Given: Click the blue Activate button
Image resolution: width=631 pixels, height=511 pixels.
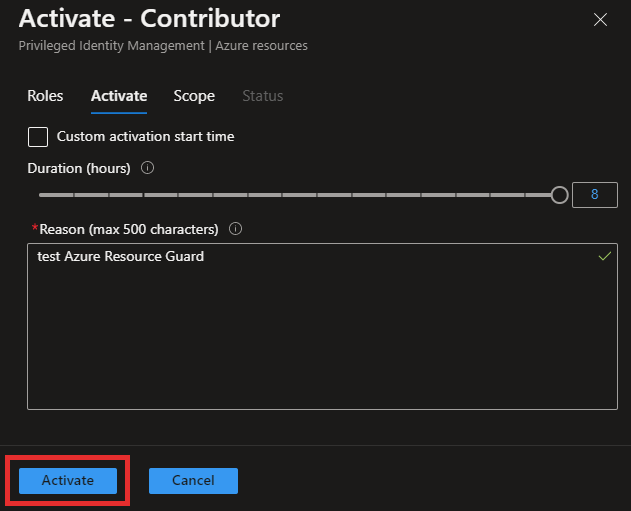Looking at the screenshot, I should [x=68, y=480].
